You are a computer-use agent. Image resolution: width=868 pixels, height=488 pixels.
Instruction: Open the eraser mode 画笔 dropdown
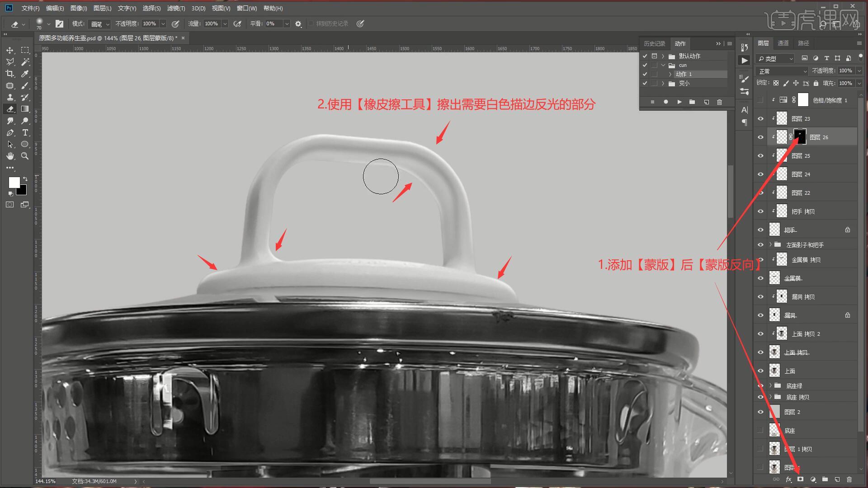click(x=100, y=24)
